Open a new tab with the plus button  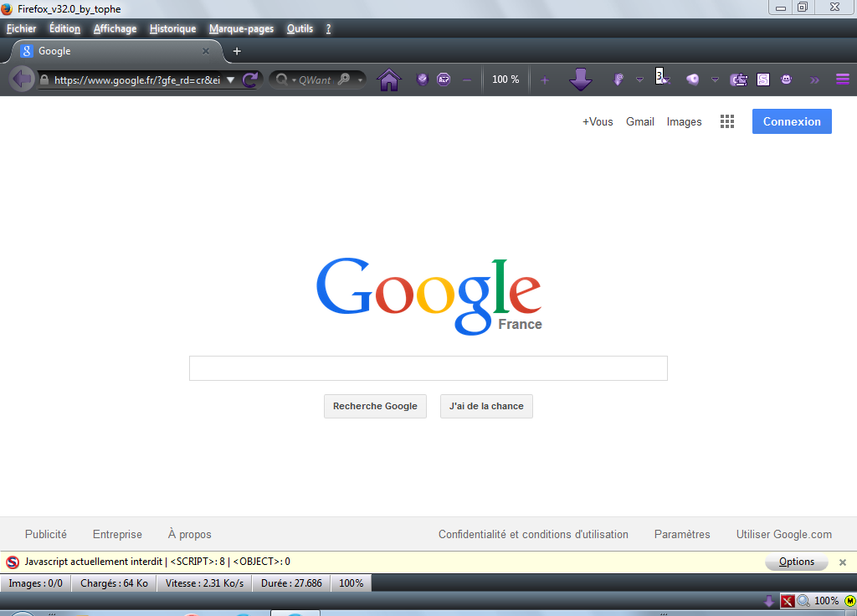(237, 51)
